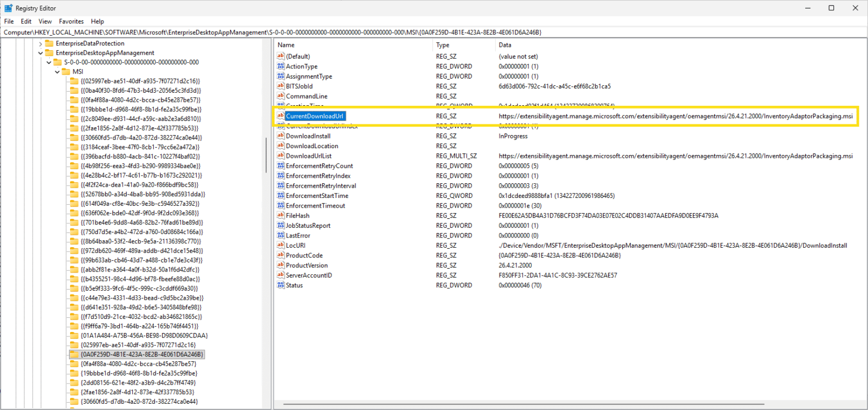Open the View menu

coord(45,21)
